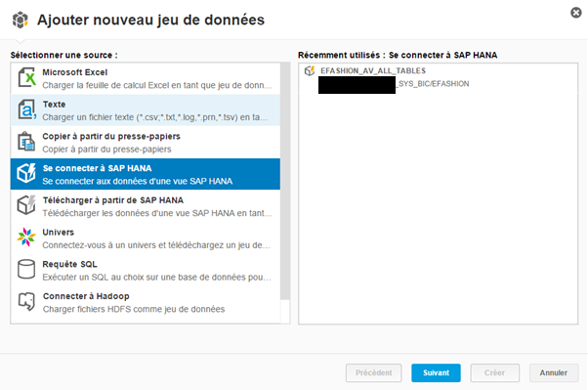Click the Se connecter à SAP HANA icon

click(26, 173)
